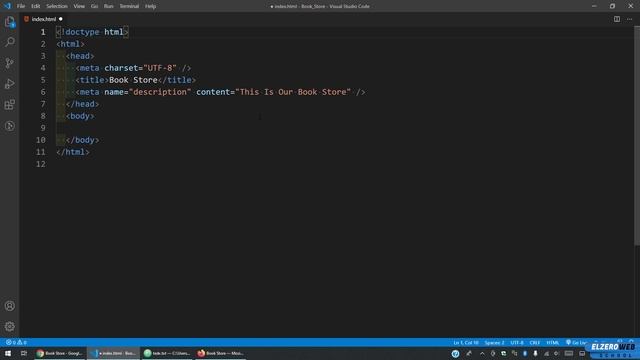The height and width of the screenshot is (360, 640).
Task: Open the Search view in activity bar
Action: [10, 42]
